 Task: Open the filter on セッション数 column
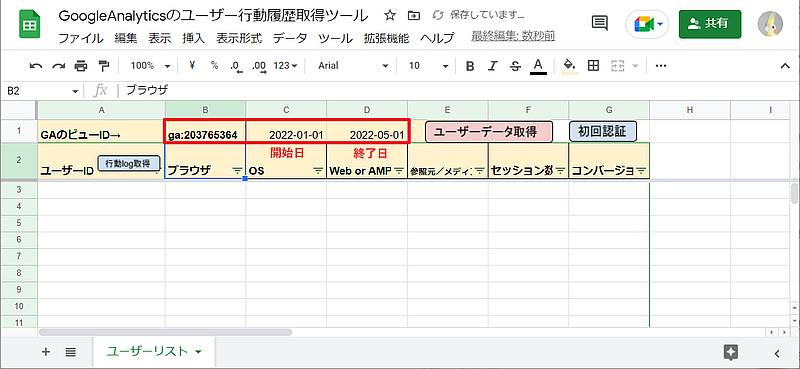tap(561, 171)
